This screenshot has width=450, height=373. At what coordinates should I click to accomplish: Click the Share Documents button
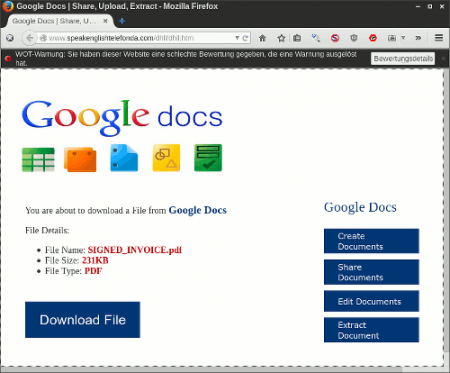371,272
